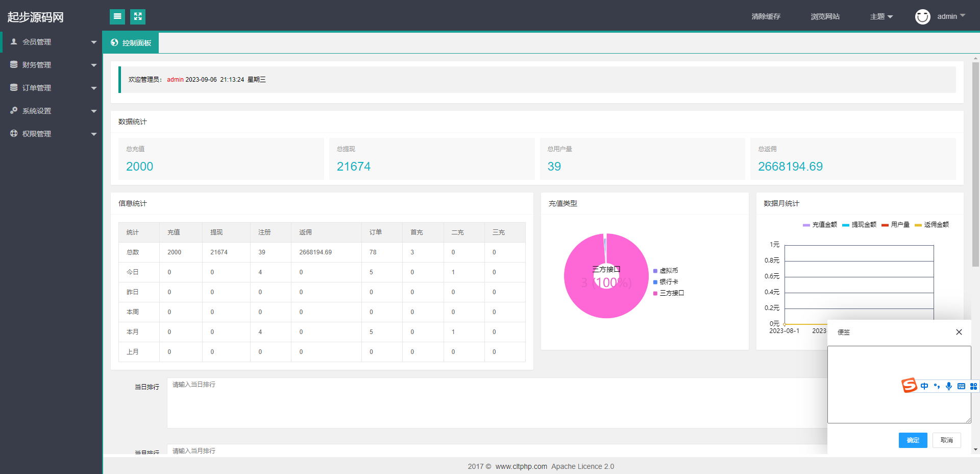Expand the 订单管理 sidebar menu
Viewport: 980px width, 474px height.
point(51,88)
